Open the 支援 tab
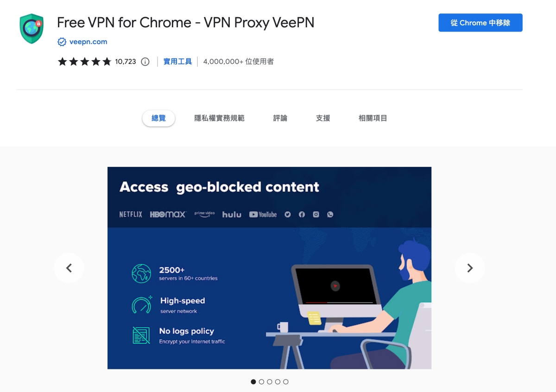556x392 pixels. pyautogui.click(x=323, y=118)
